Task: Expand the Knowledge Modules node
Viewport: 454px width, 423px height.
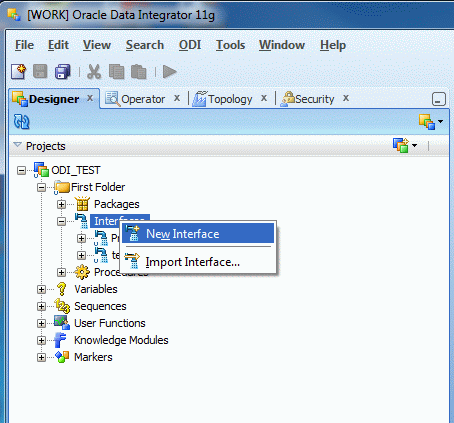Action: (x=41, y=340)
